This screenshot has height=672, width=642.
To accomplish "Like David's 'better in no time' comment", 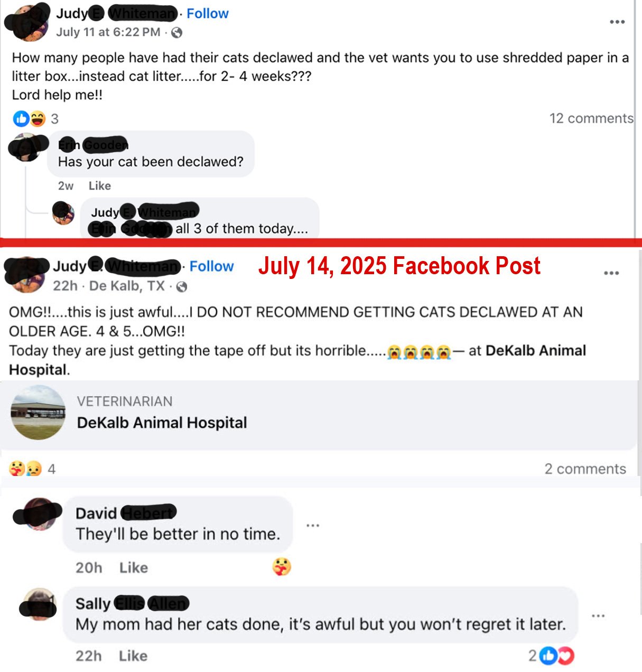I will click(x=134, y=568).
